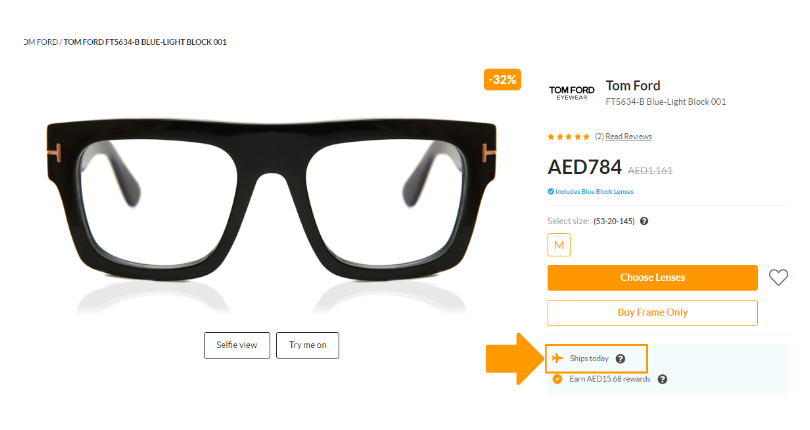
Task: Click Buy Frame Only button
Action: [x=652, y=313]
